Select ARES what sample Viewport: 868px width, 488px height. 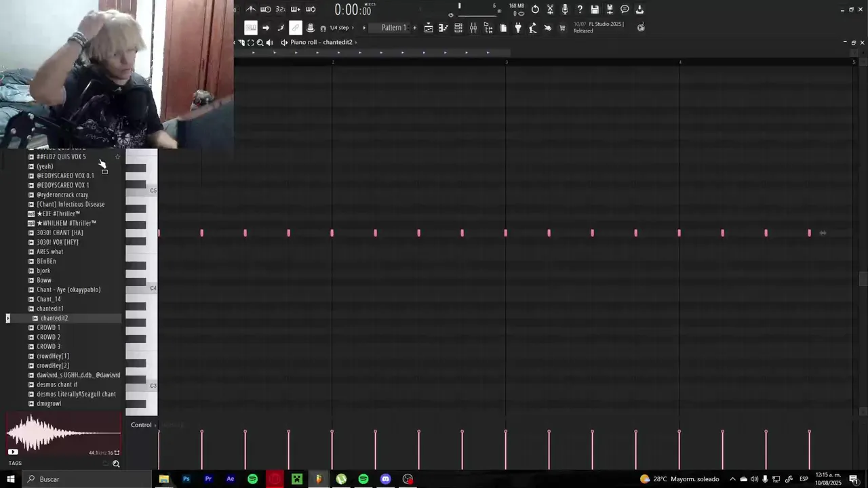(50, 251)
